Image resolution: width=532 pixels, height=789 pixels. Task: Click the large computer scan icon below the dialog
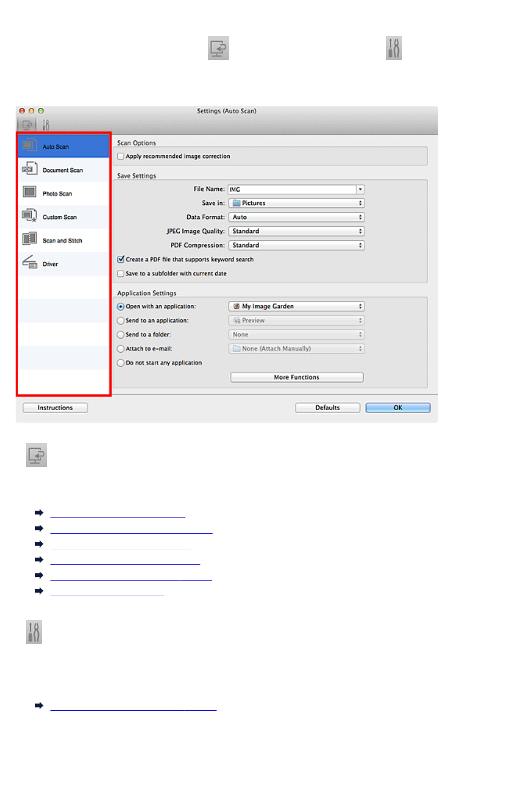36,455
